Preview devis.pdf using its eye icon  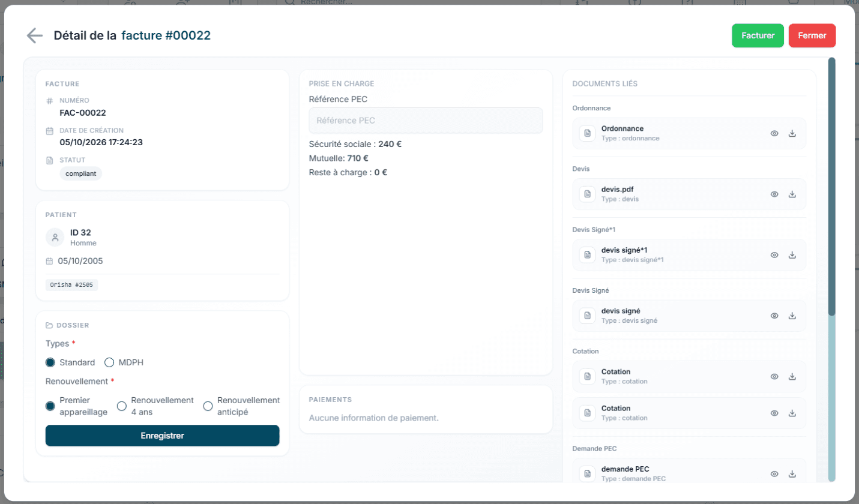tap(774, 194)
